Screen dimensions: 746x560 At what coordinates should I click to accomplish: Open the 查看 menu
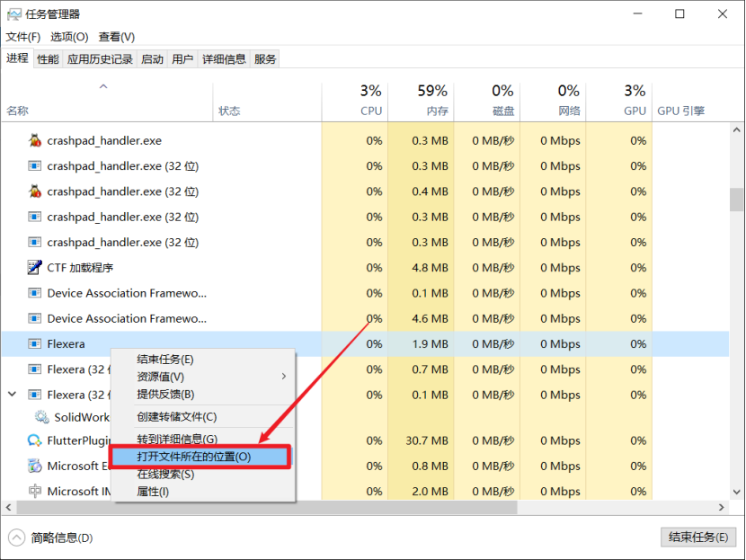(118, 37)
